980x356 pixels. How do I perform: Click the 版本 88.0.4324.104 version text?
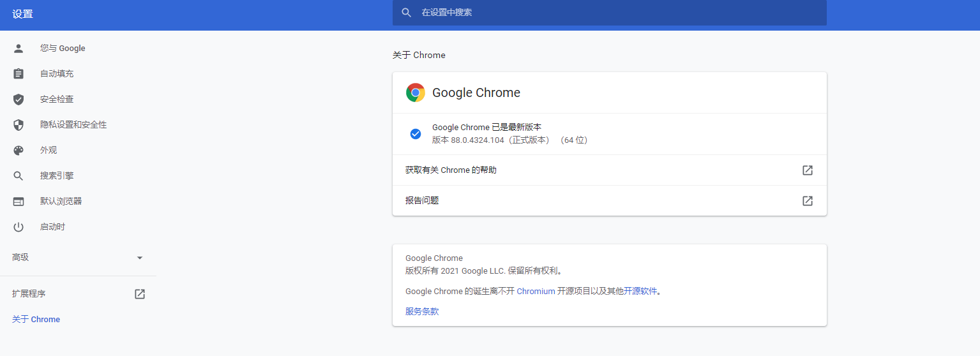[509, 140]
